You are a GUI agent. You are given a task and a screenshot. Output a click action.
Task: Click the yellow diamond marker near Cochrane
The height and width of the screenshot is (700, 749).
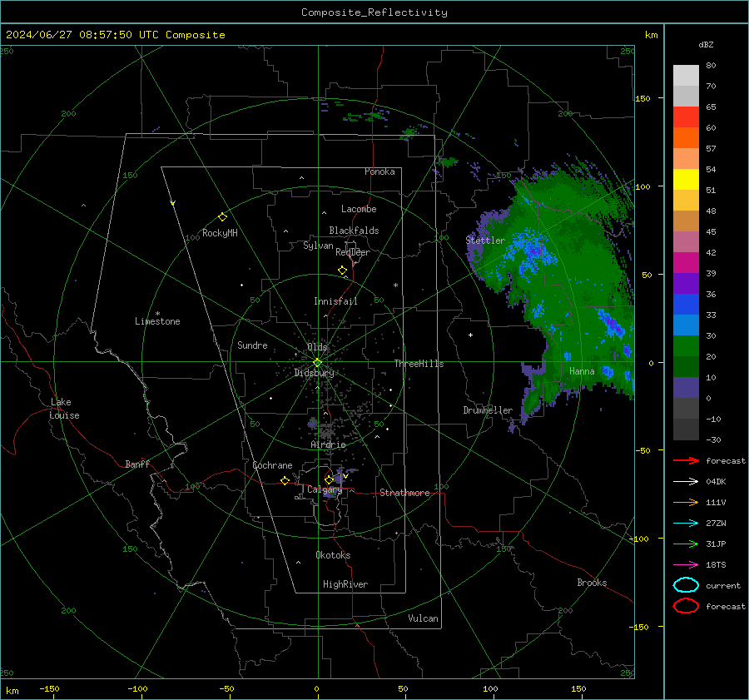(x=285, y=480)
